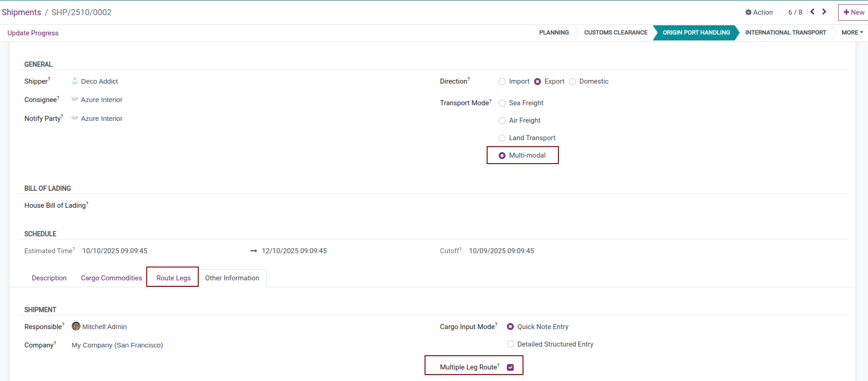Viewport: 868px width, 381px height.
Task: Set stage to International Transport
Action: click(x=785, y=33)
